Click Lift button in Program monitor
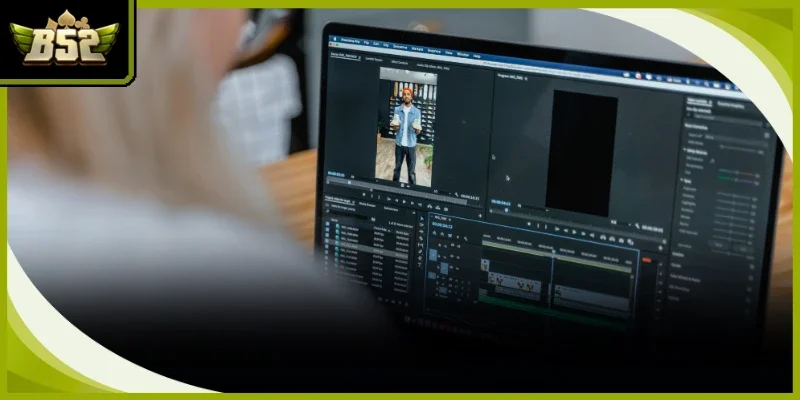This screenshot has height=400, width=800. 603,238
